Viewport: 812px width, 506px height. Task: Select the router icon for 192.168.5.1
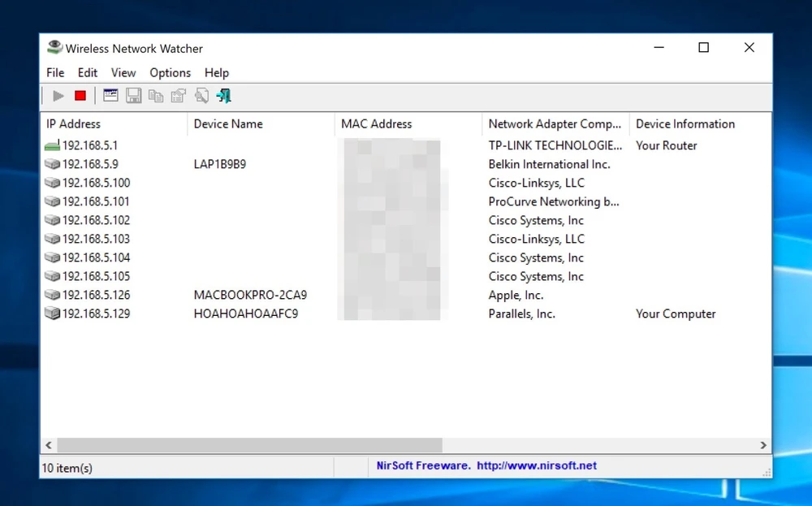(x=53, y=146)
